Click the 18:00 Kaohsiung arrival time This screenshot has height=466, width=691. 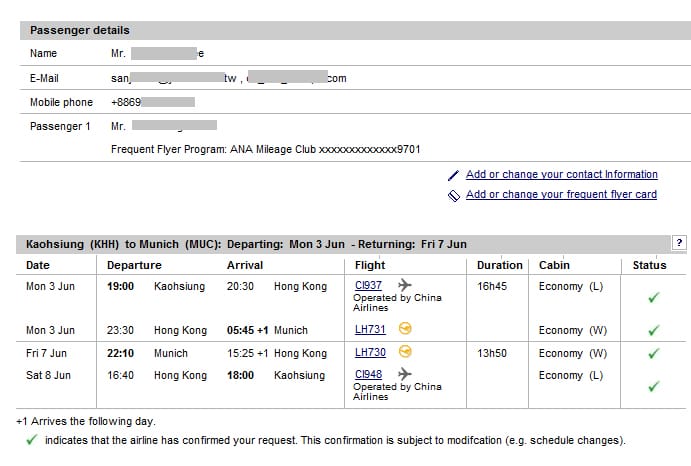240,376
